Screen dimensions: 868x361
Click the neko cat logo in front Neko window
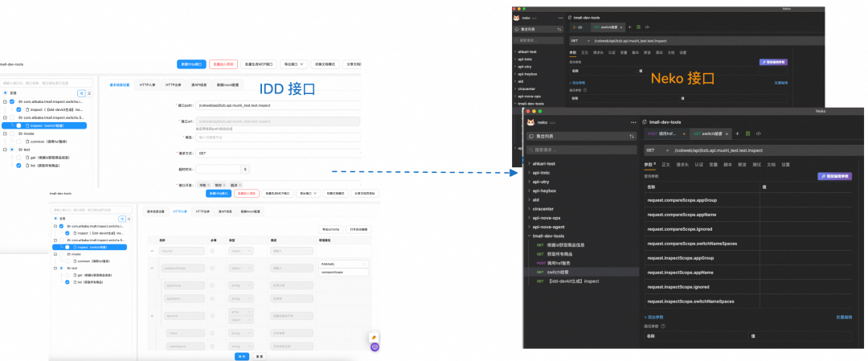(x=530, y=122)
